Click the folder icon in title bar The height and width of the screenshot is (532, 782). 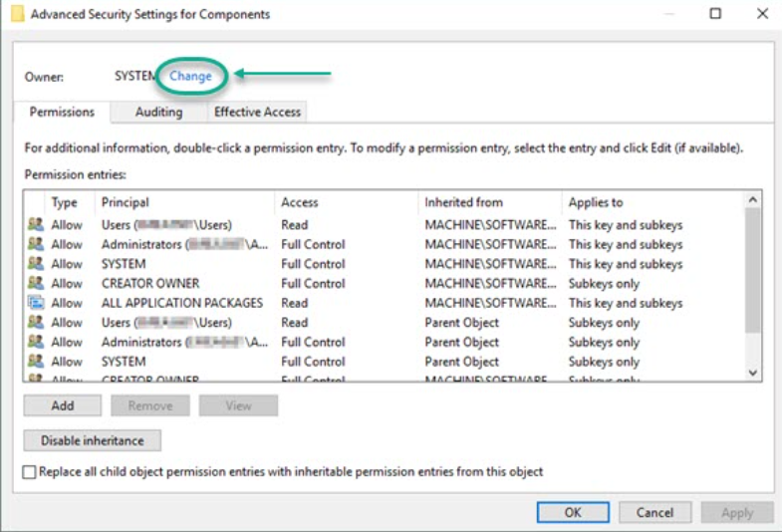point(17,15)
